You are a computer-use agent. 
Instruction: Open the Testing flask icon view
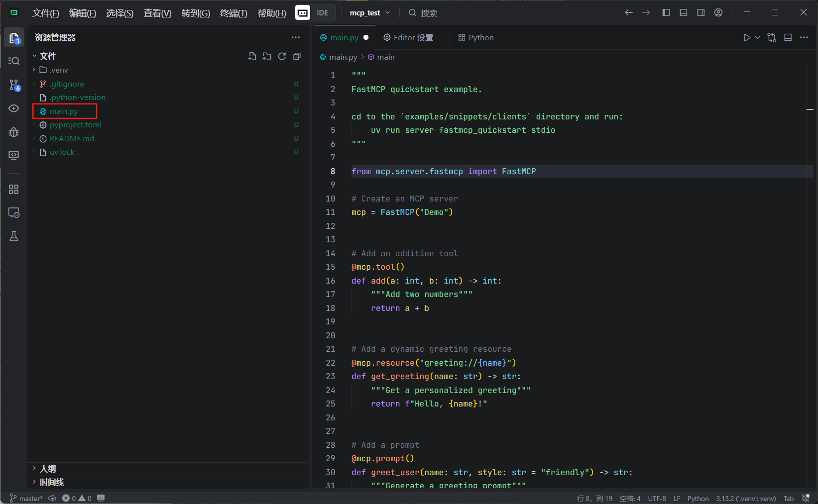[14, 236]
